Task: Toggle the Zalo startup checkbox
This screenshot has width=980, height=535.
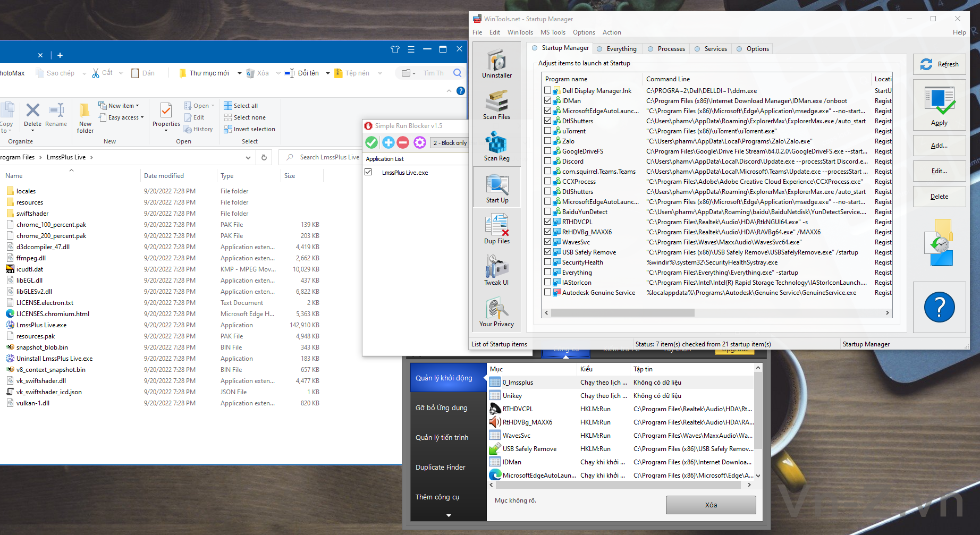Action: click(x=547, y=141)
